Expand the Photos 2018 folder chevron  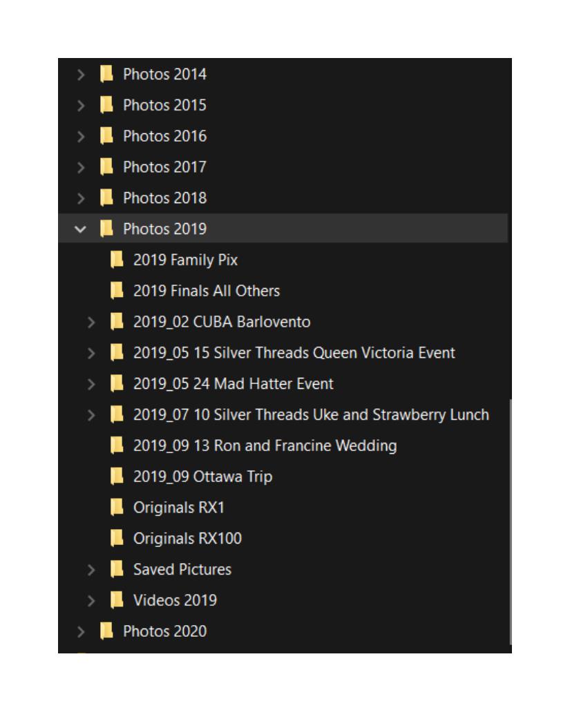pos(82,198)
